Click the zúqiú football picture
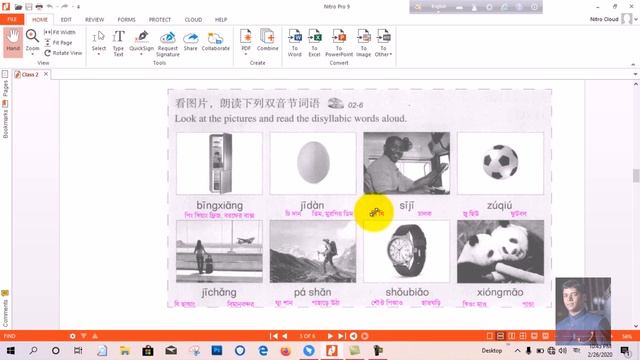 point(500,163)
